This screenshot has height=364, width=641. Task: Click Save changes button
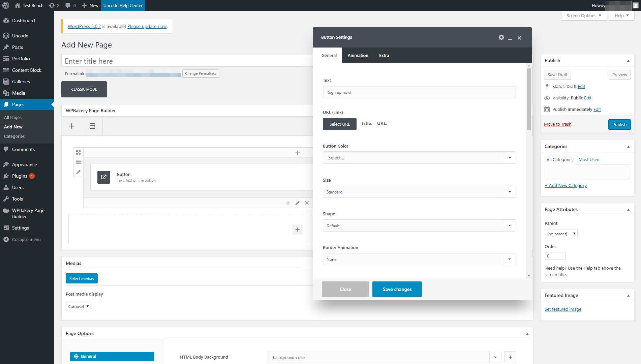point(397,289)
